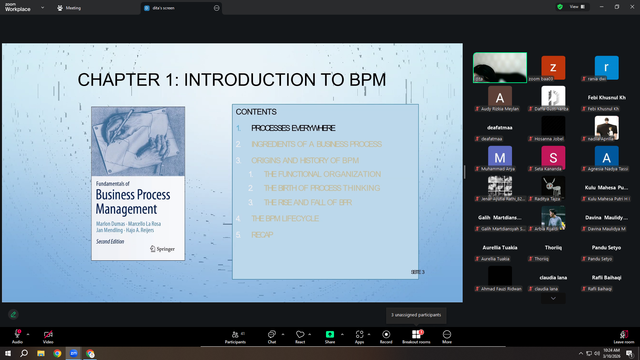
Task: Click the system tray volume icon
Action: 597,353
